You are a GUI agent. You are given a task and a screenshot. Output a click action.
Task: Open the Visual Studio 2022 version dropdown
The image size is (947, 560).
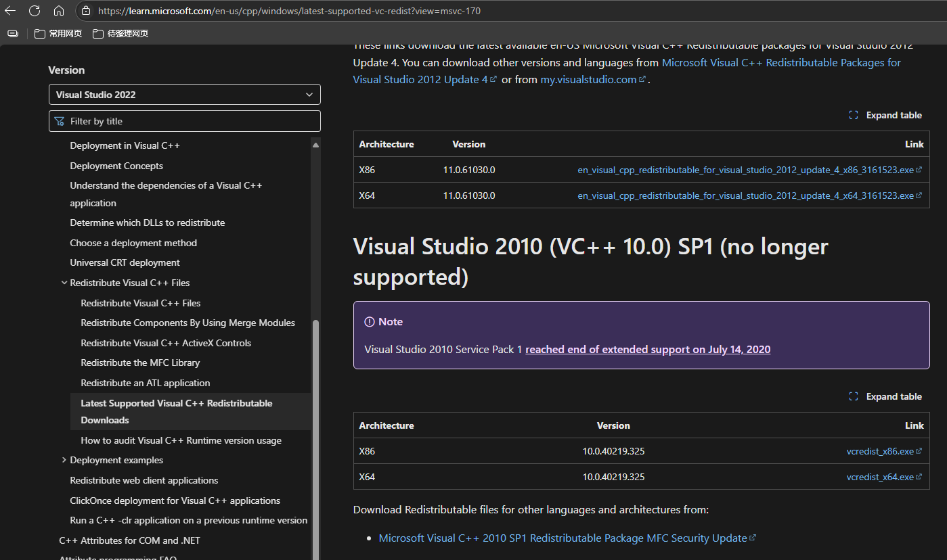184,95
